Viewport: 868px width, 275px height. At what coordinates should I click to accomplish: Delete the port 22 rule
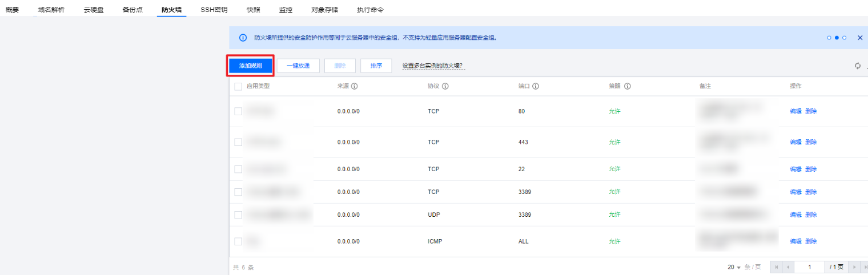[811, 169]
